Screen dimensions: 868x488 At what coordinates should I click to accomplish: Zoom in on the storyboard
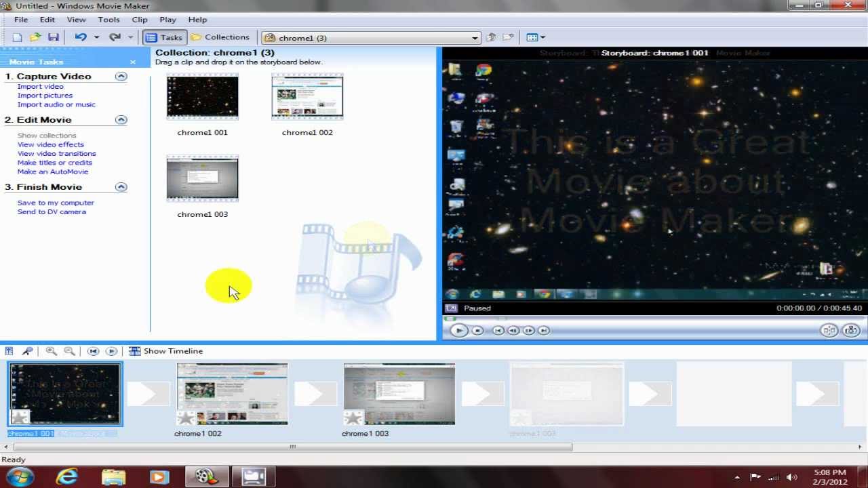[x=51, y=351]
